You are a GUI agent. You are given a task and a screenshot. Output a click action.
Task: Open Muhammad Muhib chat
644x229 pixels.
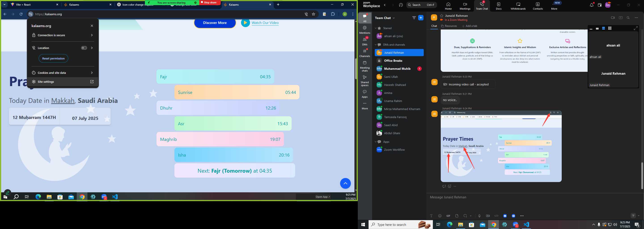click(399, 69)
